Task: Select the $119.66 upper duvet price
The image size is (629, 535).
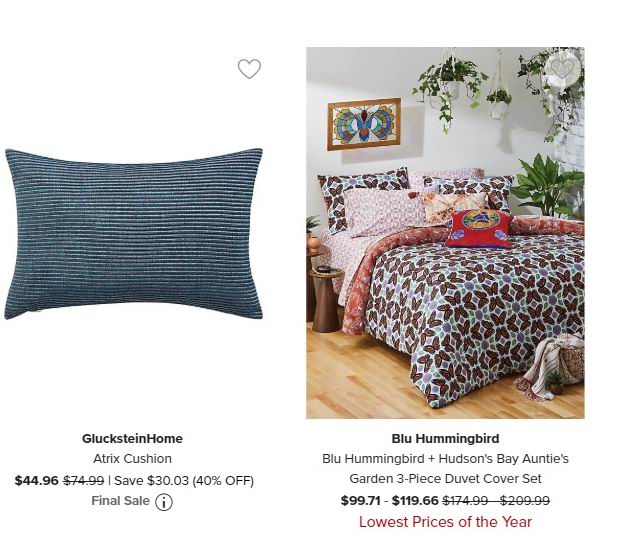Action: coord(415,500)
